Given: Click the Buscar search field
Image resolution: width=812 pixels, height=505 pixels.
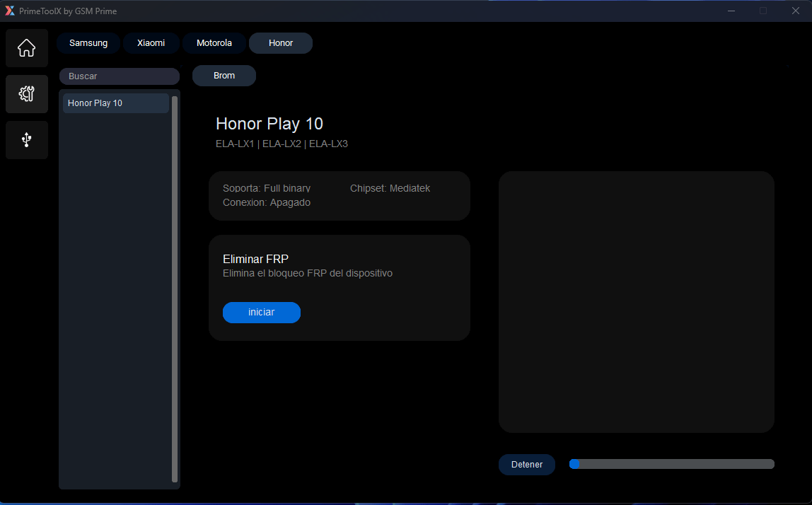Looking at the screenshot, I should click(119, 76).
